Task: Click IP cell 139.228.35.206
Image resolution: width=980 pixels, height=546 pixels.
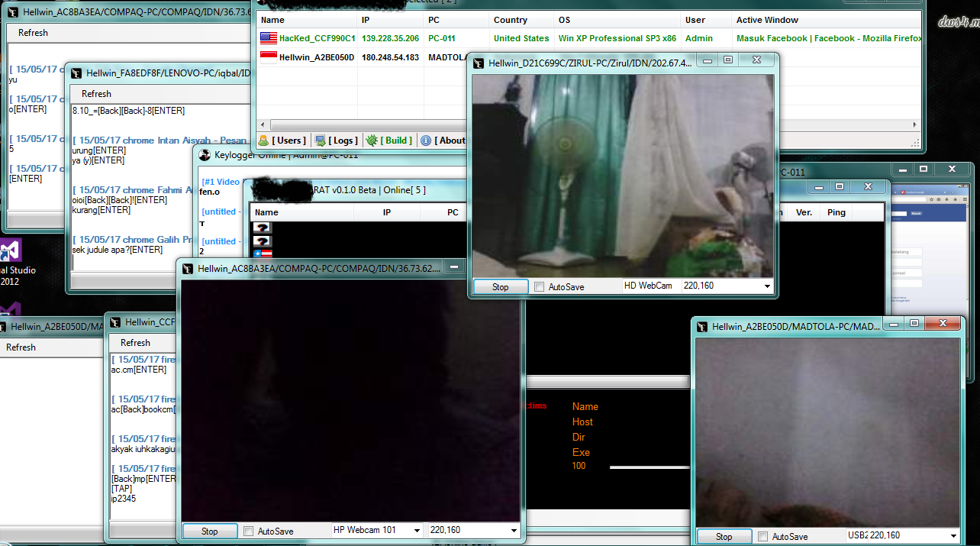Action: click(390, 38)
